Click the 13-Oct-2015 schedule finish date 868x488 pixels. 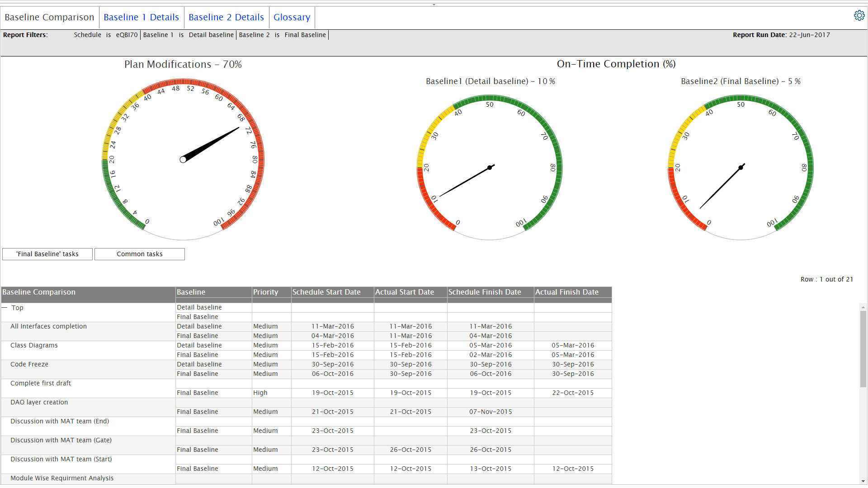point(491,469)
